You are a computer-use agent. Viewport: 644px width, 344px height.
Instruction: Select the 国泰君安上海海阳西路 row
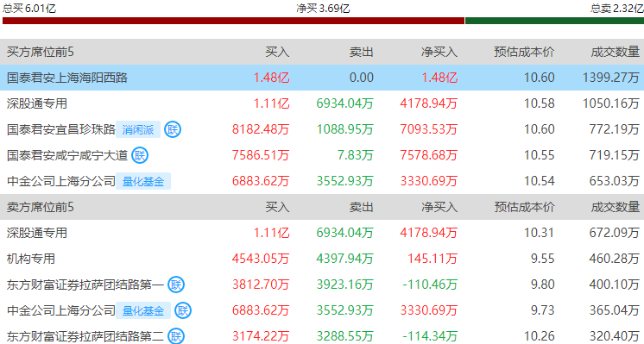(322, 78)
